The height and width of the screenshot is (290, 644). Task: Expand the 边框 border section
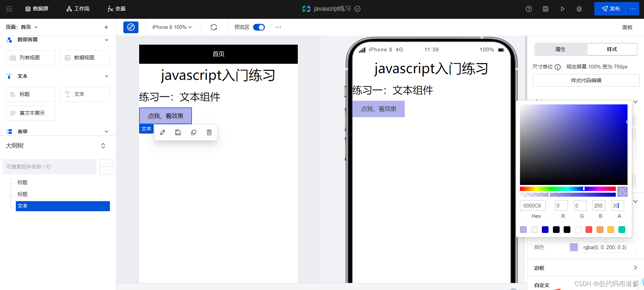coord(635,268)
